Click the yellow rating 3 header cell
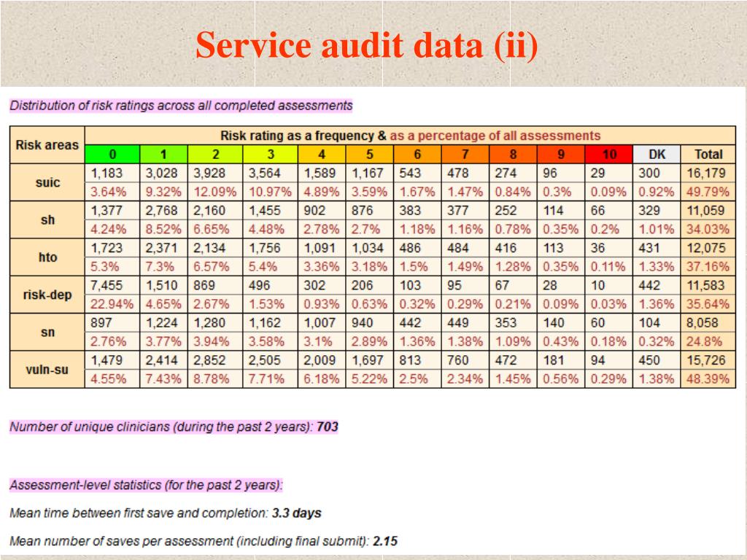The width and height of the screenshot is (747, 560). [271, 155]
